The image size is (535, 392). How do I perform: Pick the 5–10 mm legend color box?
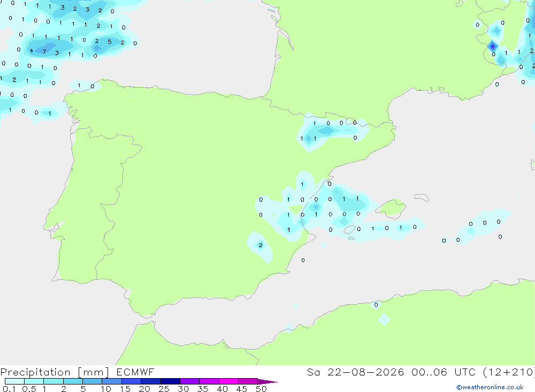(92, 381)
